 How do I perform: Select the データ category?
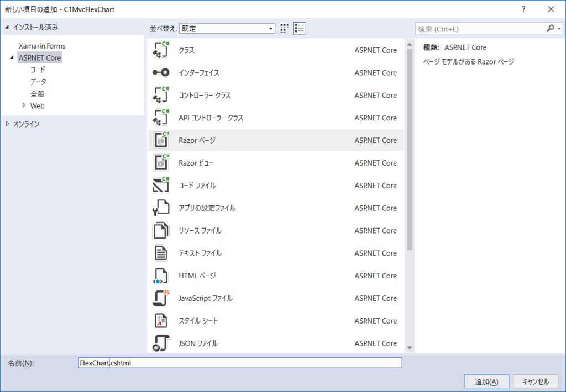[38, 82]
